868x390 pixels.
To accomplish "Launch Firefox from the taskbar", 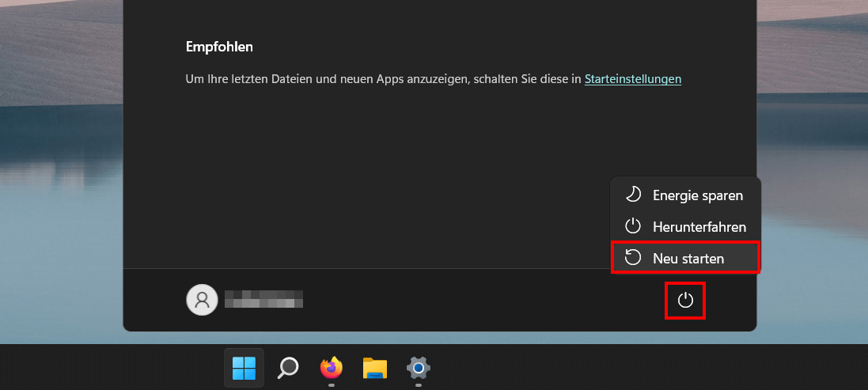I will [x=331, y=368].
